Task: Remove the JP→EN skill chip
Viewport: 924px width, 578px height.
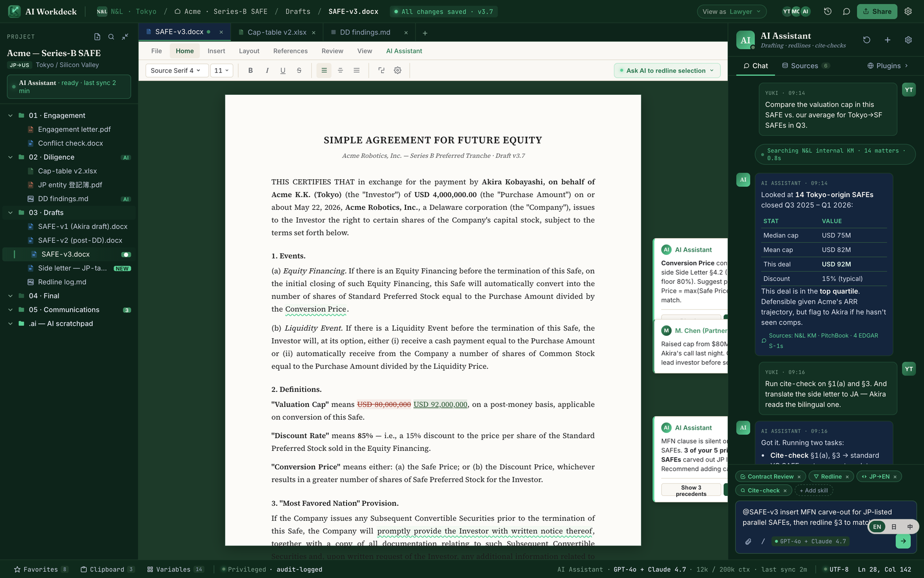Action: (895, 477)
